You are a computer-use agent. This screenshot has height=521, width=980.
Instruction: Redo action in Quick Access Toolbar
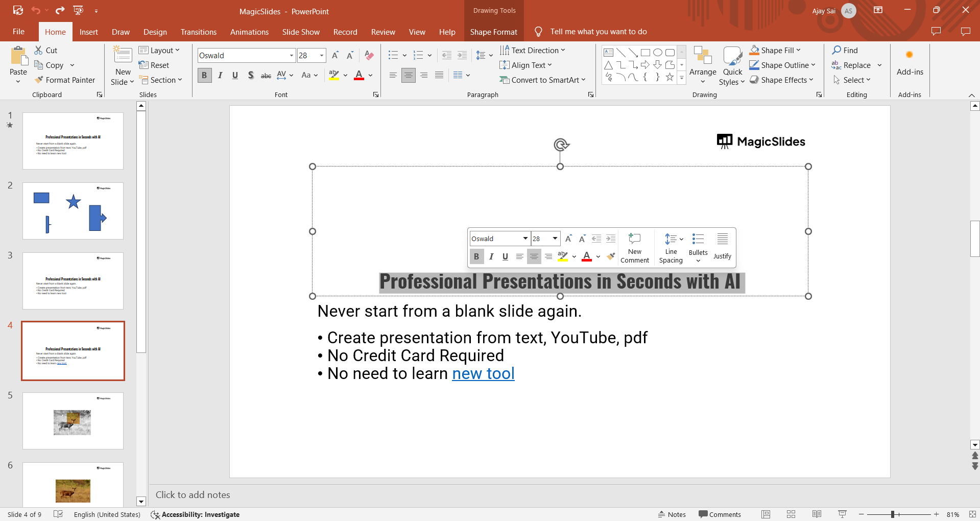(60, 10)
